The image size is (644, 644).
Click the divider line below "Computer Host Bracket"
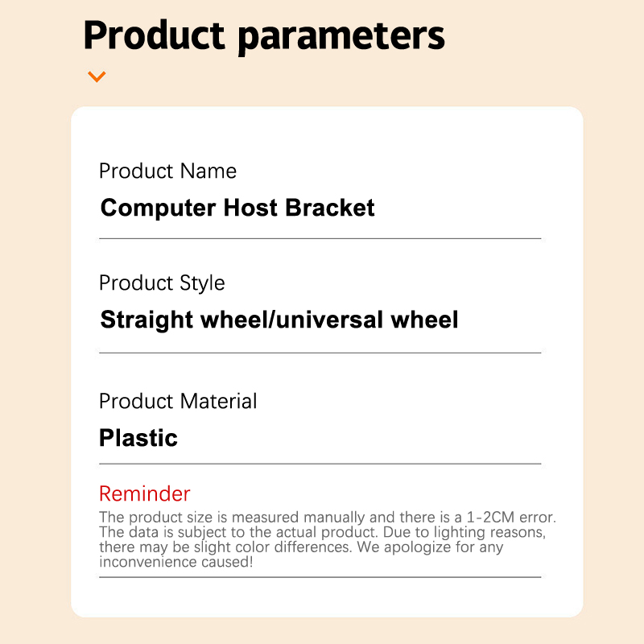[320, 238]
